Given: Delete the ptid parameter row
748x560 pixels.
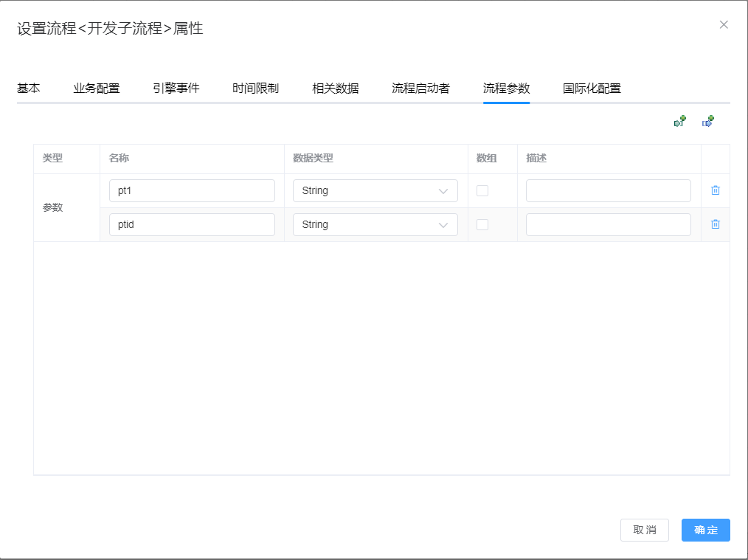Looking at the screenshot, I should tap(715, 224).
